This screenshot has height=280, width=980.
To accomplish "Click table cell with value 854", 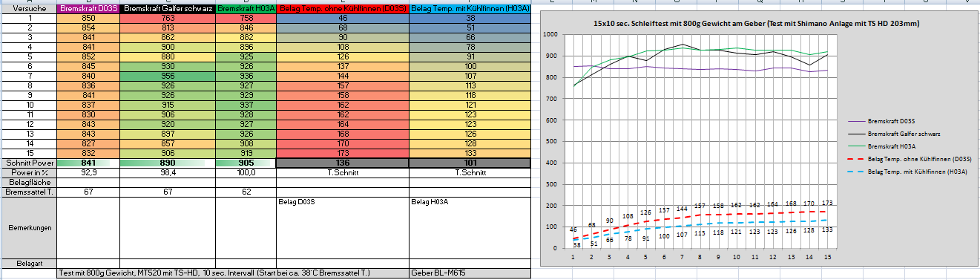I will (88, 27).
